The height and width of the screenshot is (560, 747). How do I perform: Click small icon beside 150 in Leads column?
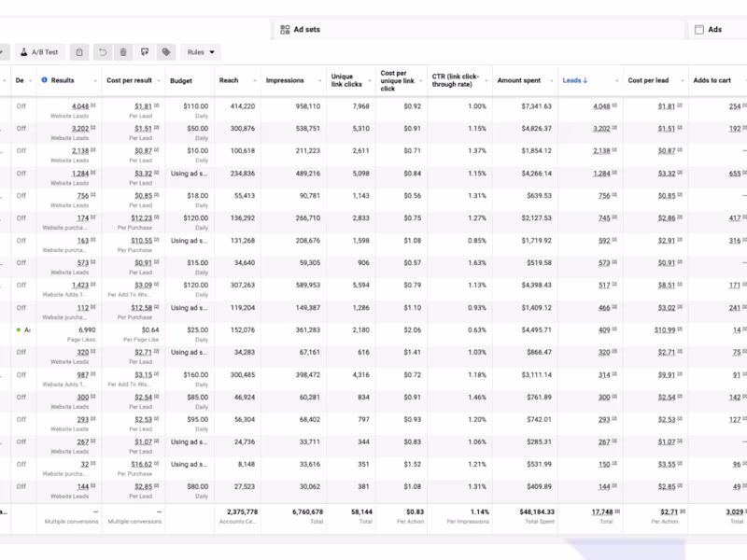(614, 463)
